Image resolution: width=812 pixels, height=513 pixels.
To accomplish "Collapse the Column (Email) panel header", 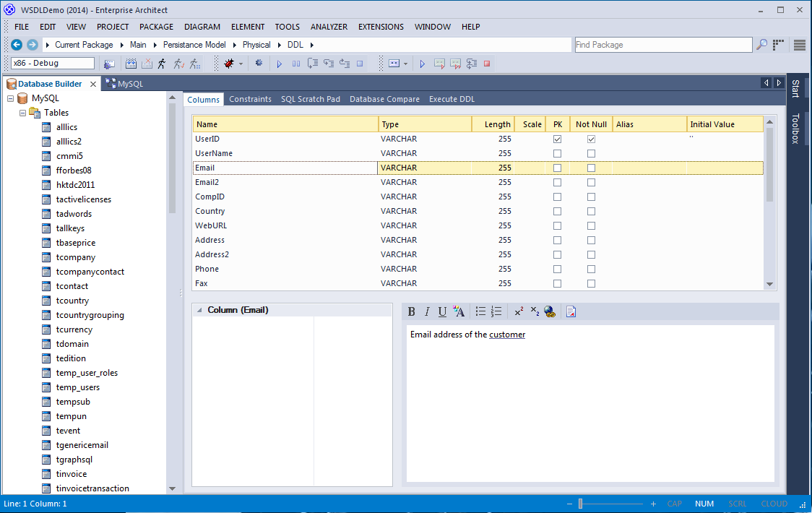I will pos(199,309).
